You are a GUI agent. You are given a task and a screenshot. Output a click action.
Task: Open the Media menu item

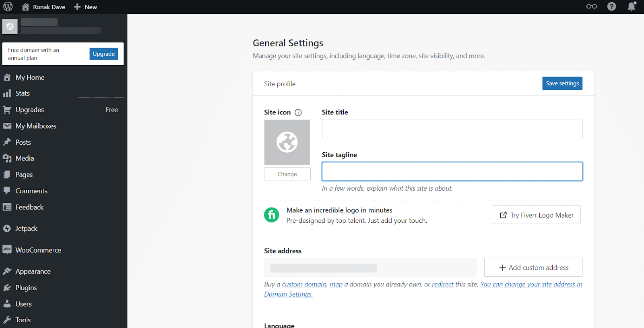(25, 158)
